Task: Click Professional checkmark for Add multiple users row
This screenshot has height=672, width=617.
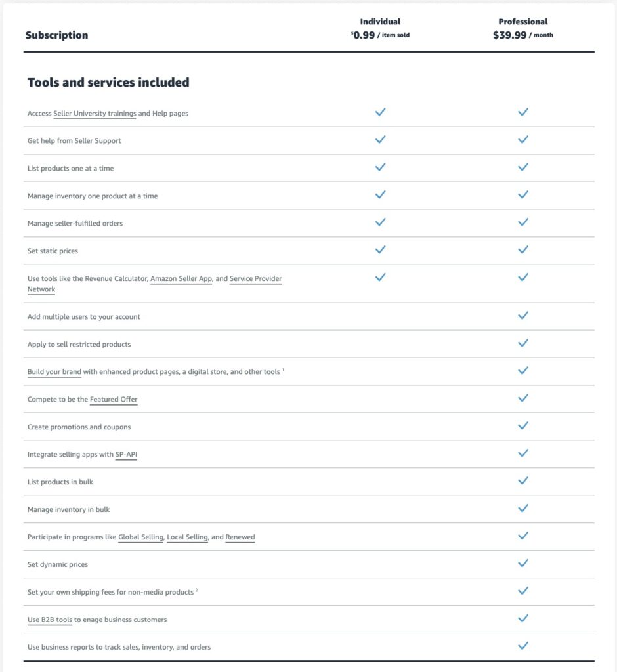Action: pos(523,316)
